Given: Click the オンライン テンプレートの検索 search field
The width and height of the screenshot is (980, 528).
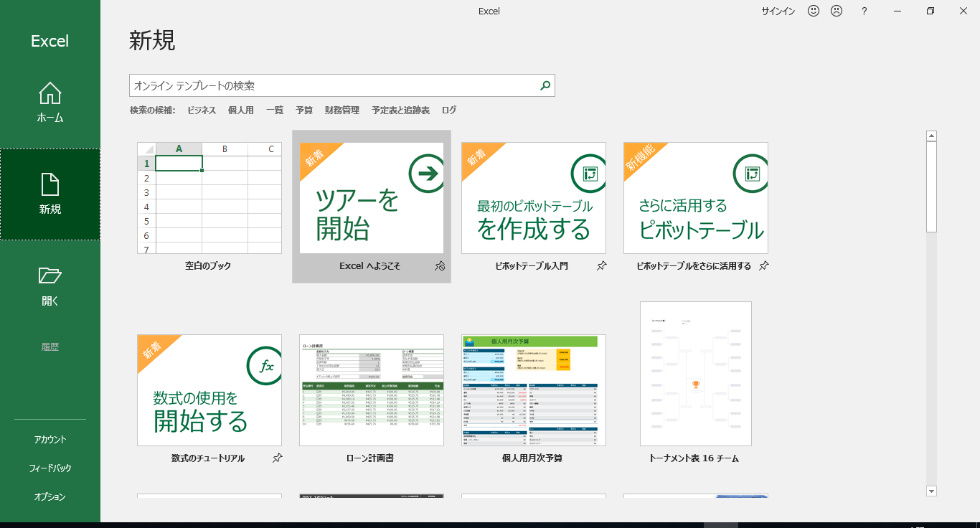Looking at the screenshot, I should tap(334, 85).
